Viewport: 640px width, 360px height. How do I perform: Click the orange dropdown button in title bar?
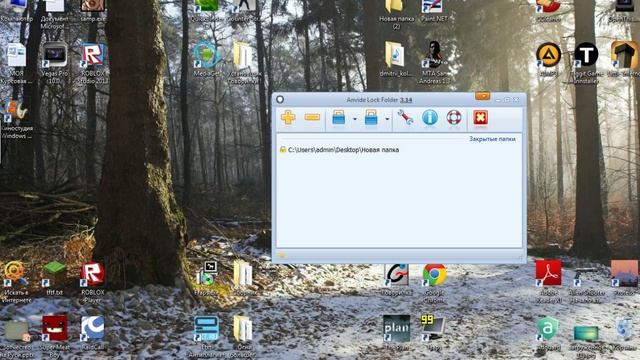(482, 96)
